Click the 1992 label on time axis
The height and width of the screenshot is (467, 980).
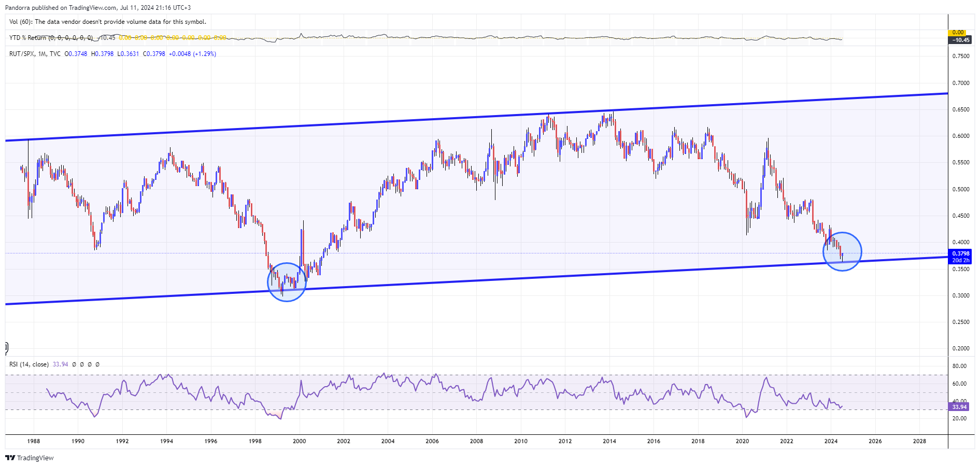click(x=122, y=441)
